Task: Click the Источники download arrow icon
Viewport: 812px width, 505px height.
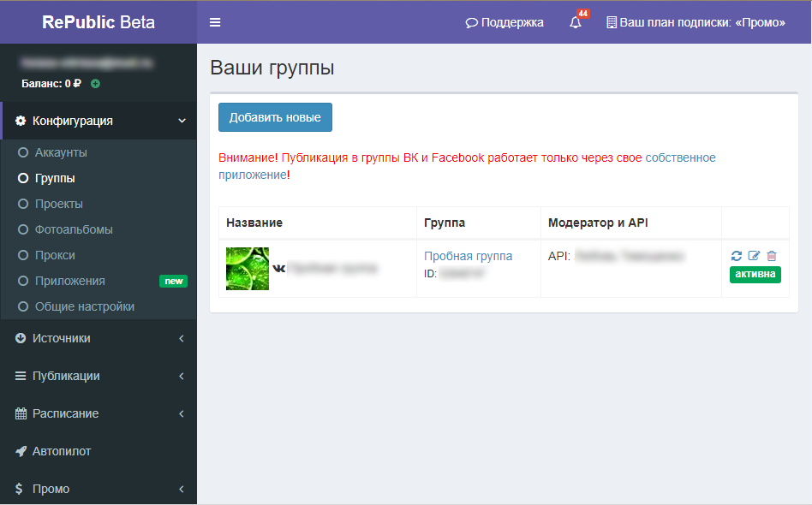Action: click(21, 338)
